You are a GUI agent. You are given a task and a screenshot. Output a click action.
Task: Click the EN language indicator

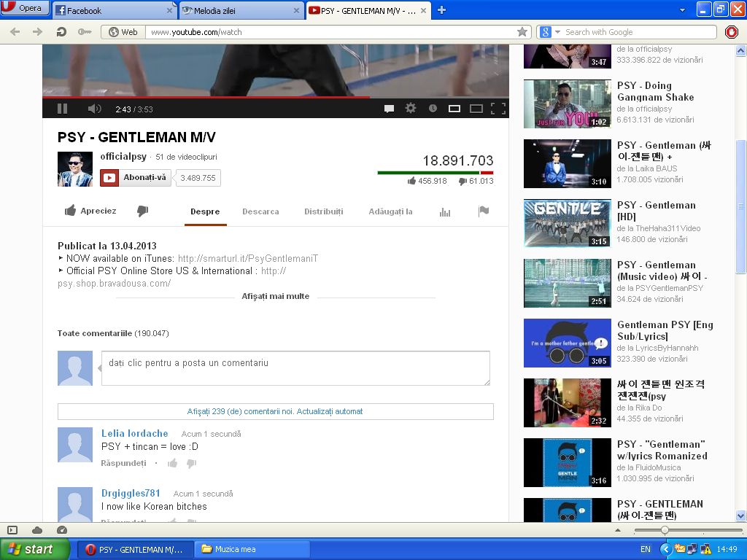tap(646, 549)
